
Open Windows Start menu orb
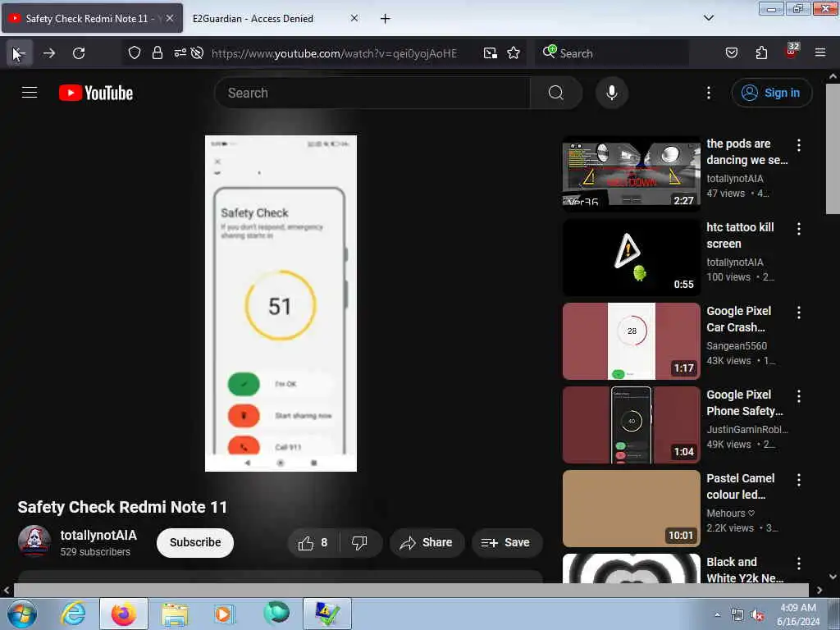click(x=22, y=614)
